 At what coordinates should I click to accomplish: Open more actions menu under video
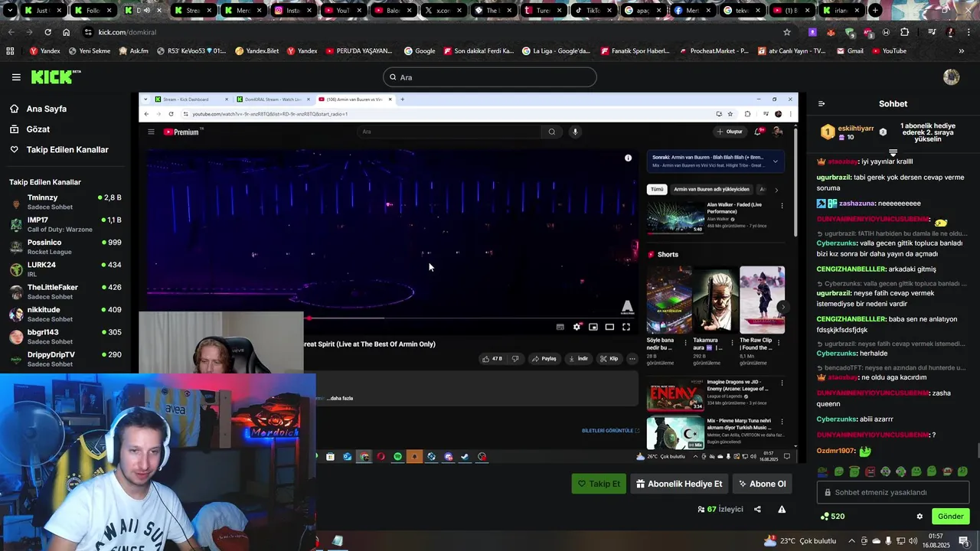click(632, 359)
